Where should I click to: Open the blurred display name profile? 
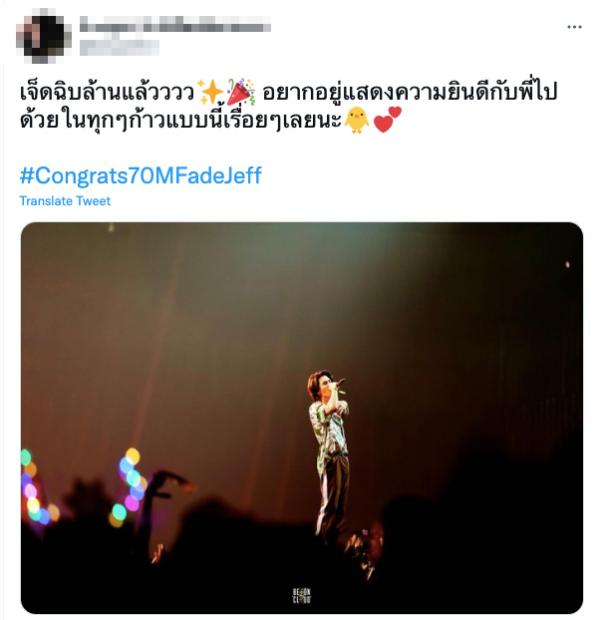(x=175, y=26)
